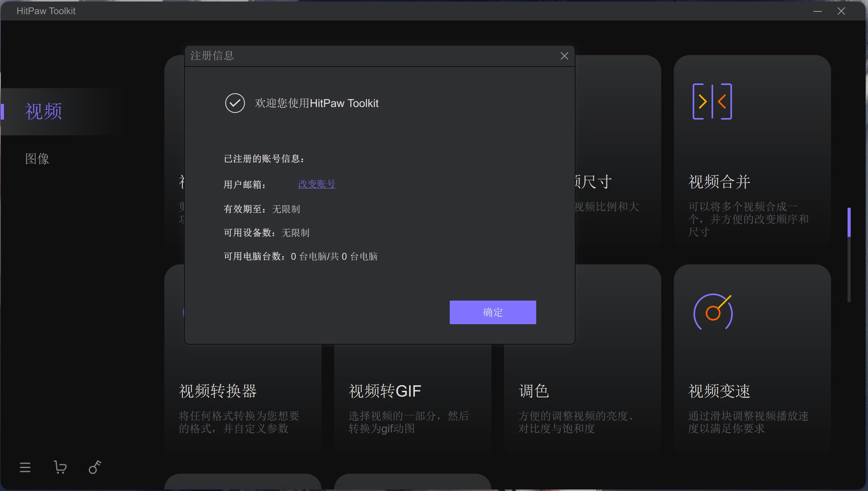868x491 pixels.
Task: Click the key registration icon
Action: coord(95,467)
